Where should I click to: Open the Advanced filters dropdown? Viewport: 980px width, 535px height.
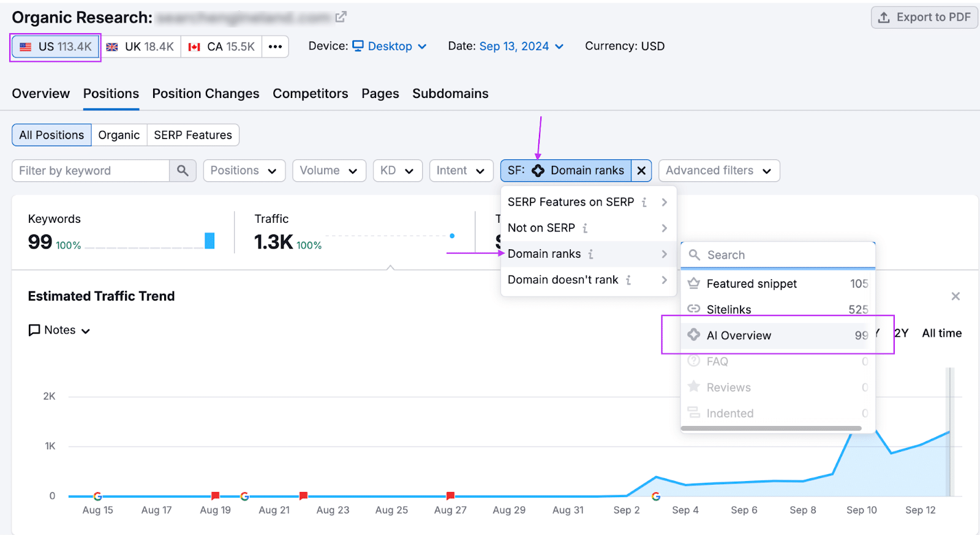point(719,171)
